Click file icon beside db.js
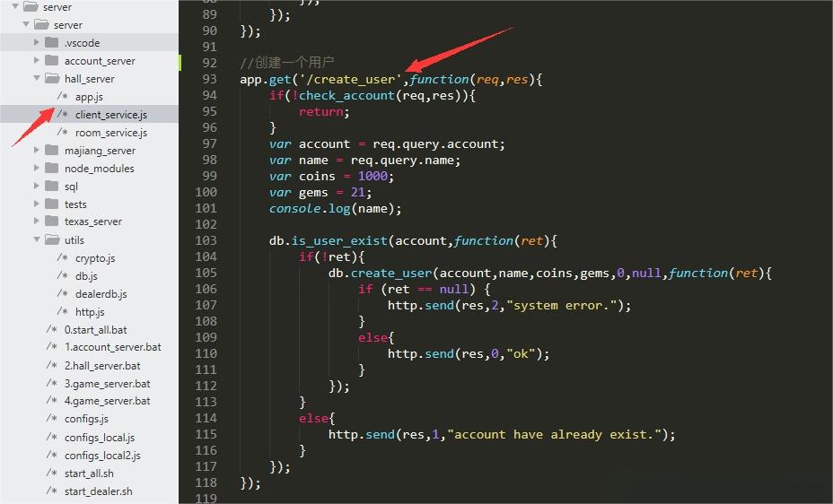Viewport: 833px width, 504px height. (63, 275)
